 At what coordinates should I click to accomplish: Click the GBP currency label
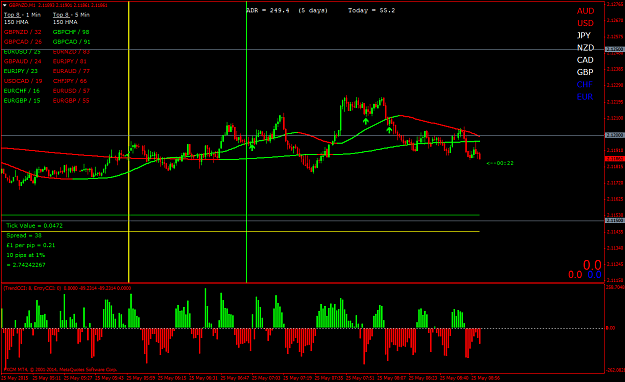585,72
